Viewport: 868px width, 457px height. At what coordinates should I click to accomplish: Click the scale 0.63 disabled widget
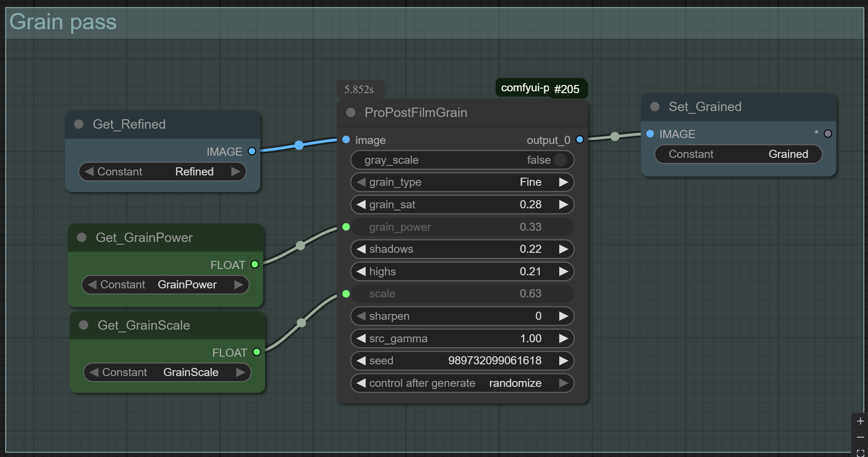(462, 294)
